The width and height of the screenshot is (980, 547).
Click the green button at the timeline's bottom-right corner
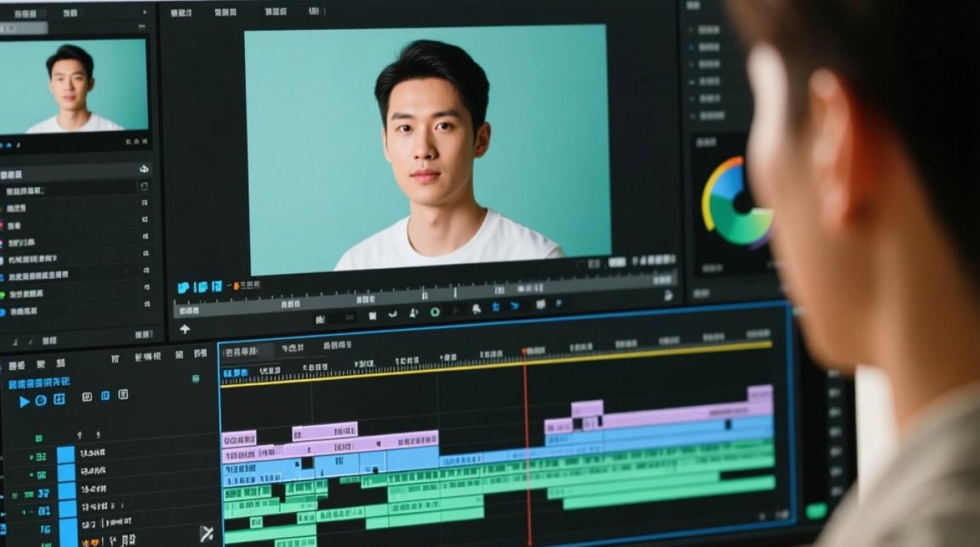pos(817,511)
